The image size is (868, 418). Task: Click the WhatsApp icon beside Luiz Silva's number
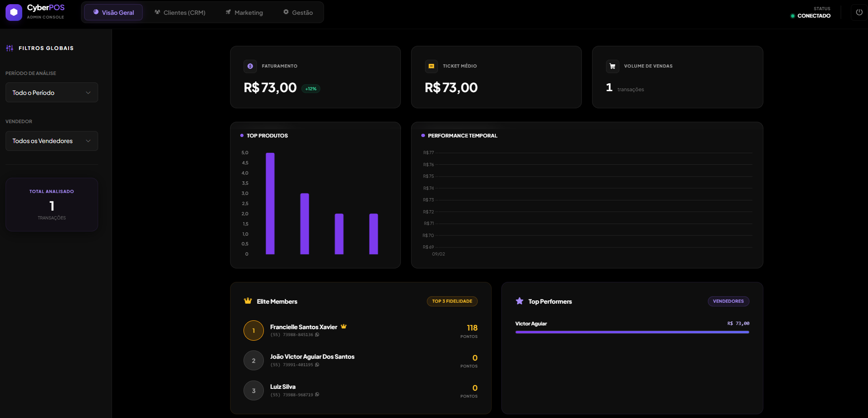click(316, 394)
